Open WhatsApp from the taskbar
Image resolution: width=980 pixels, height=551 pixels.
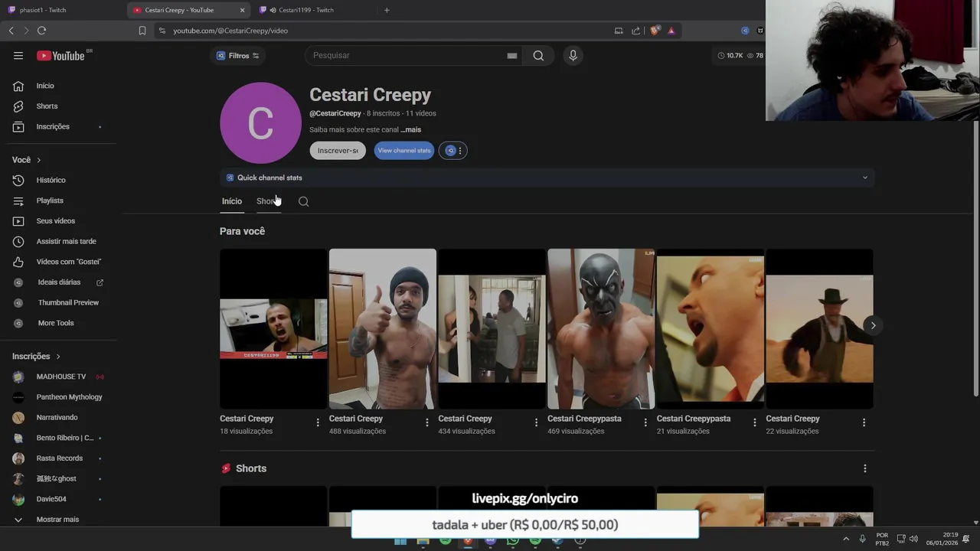(513, 541)
